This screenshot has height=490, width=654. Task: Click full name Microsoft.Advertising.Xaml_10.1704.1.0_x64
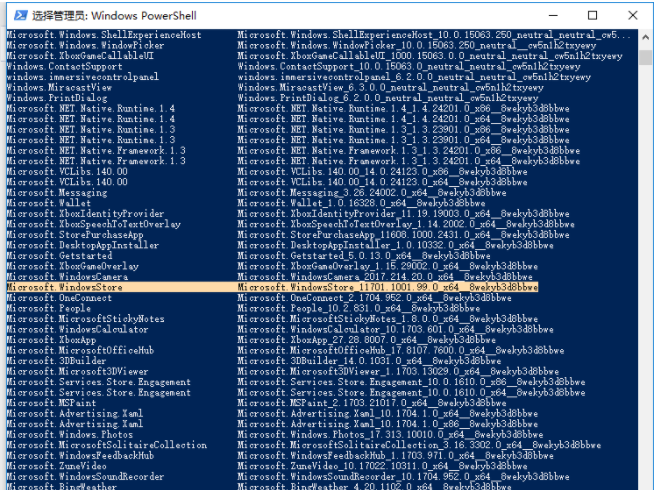388,414
